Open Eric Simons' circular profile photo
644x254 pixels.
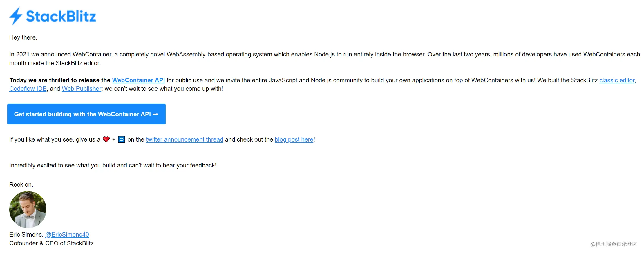(28, 209)
